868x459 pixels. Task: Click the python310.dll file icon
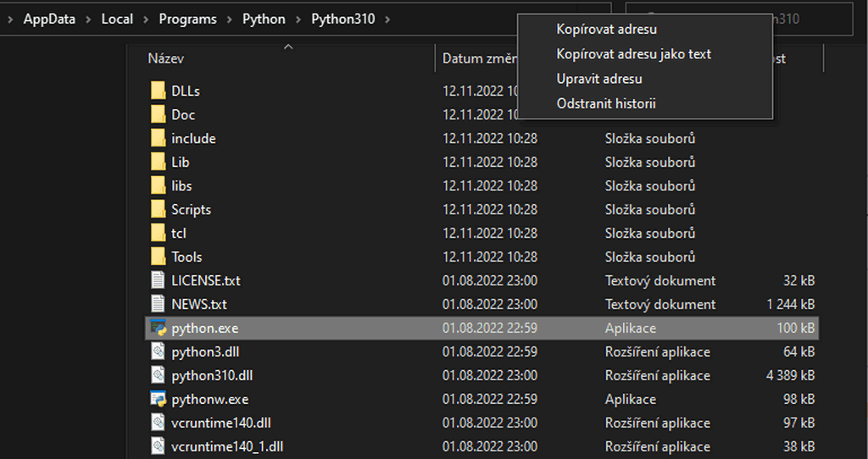tap(159, 375)
